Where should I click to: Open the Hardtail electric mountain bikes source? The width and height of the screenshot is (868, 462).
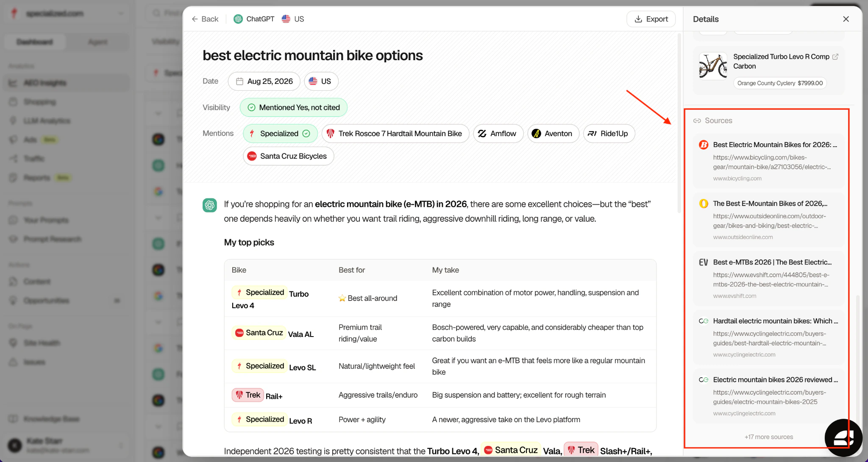[x=768, y=337]
